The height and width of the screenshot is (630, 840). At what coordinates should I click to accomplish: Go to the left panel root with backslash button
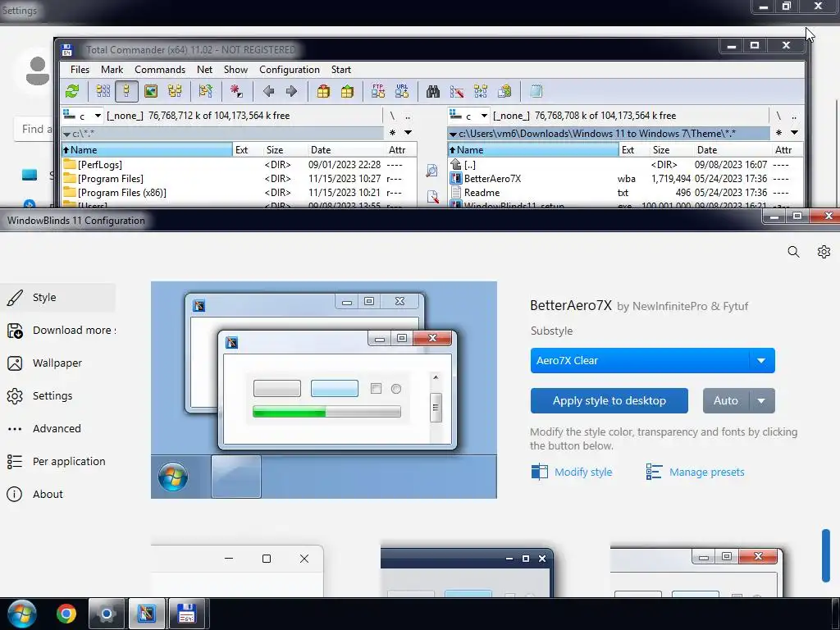pos(392,116)
